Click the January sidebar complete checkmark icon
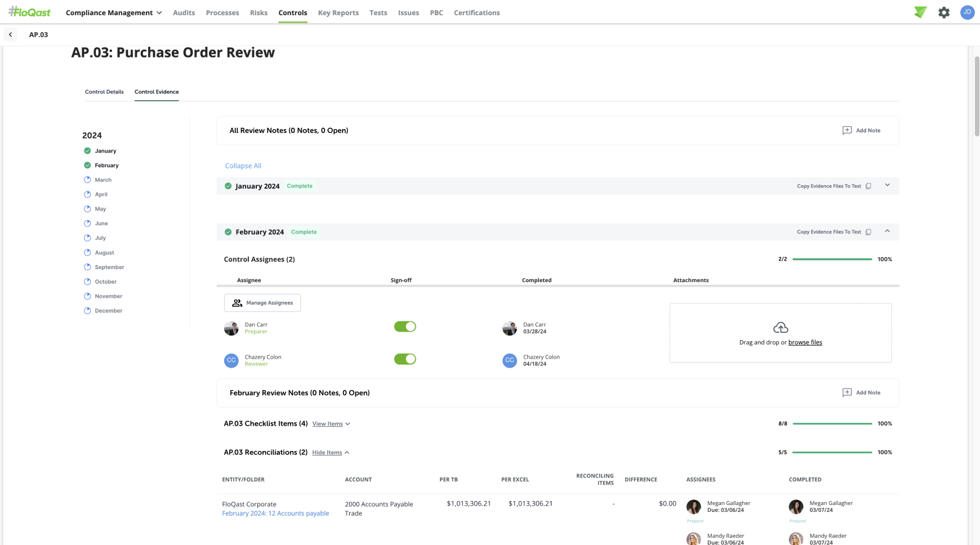The height and width of the screenshot is (545, 980). click(87, 151)
